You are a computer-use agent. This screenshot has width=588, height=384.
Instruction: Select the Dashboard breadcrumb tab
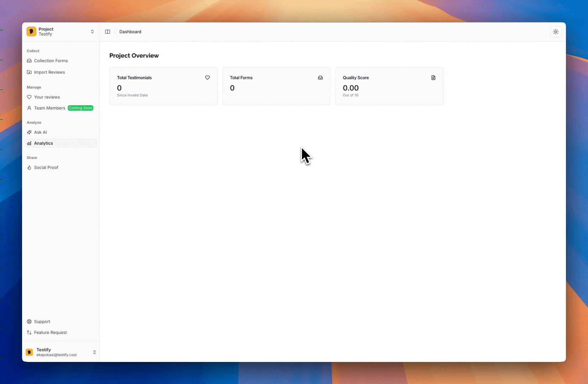pos(130,32)
